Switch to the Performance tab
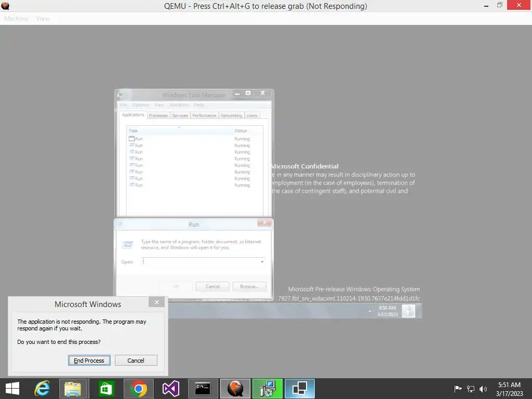 [204, 116]
